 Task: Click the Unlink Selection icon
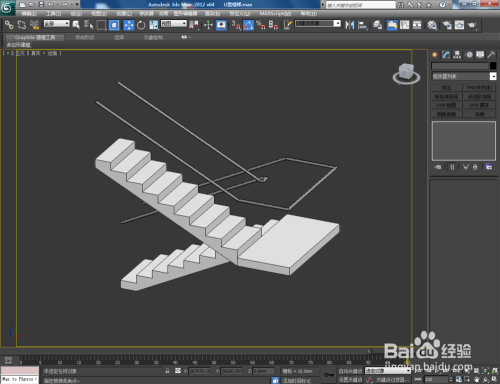22,25
